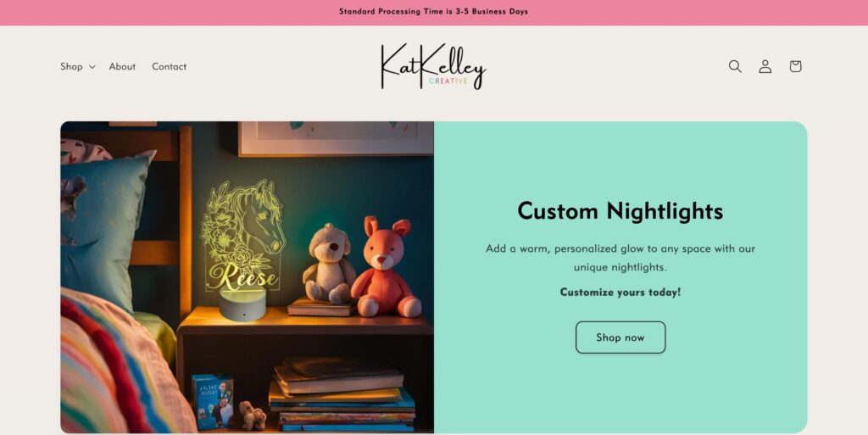868x435 pixels.
Task: Expand the Shop menu chevron arrow
Action: 92,67
